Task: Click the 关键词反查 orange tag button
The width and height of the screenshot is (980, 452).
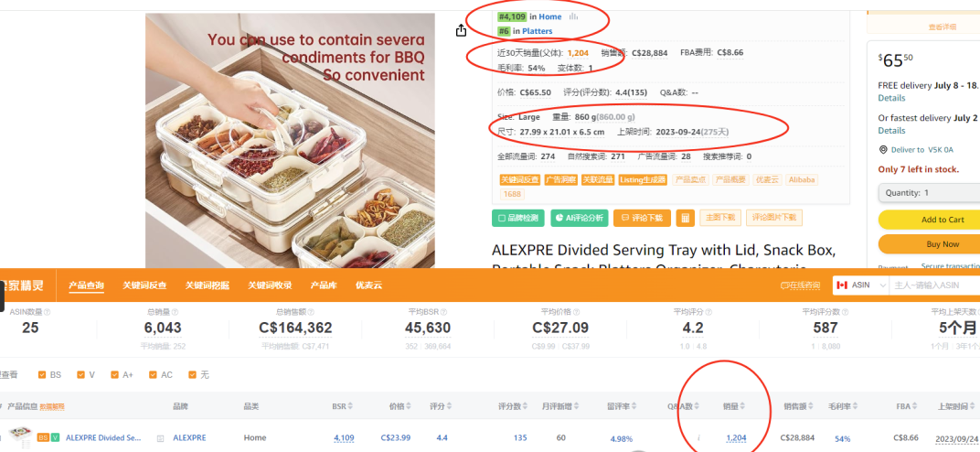Action: tap(519, 180)
